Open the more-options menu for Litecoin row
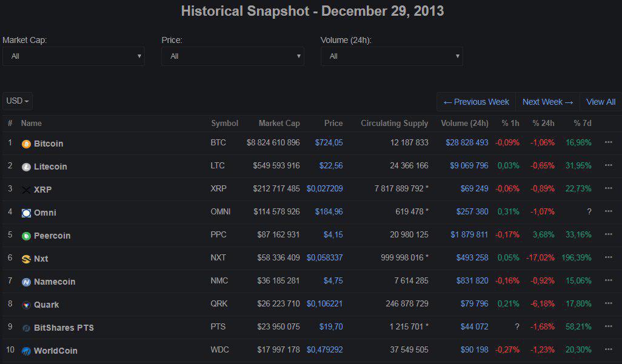Image resolution: width=622 pixels, height=364 pixels. click(x=608, y=165)
